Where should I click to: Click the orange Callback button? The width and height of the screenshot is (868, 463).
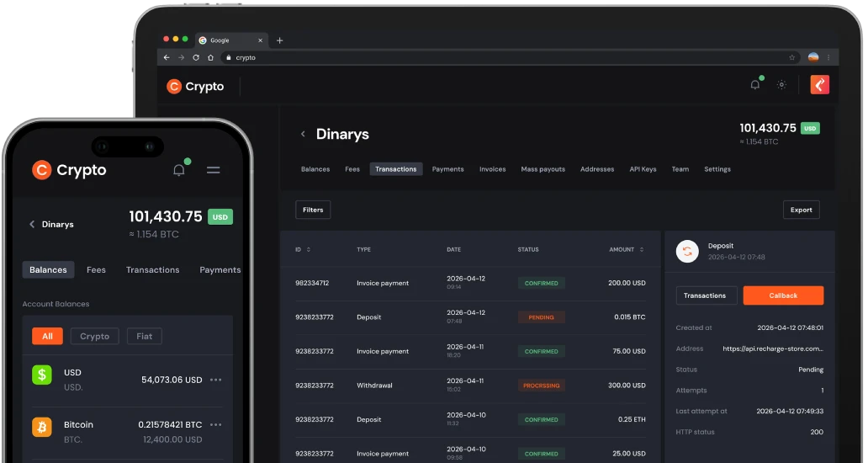point(783,295)
